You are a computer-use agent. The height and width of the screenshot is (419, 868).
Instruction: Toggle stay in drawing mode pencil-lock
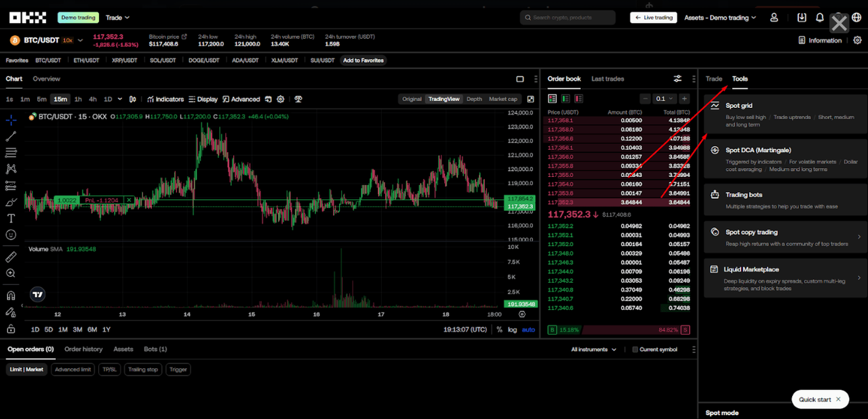11,313
